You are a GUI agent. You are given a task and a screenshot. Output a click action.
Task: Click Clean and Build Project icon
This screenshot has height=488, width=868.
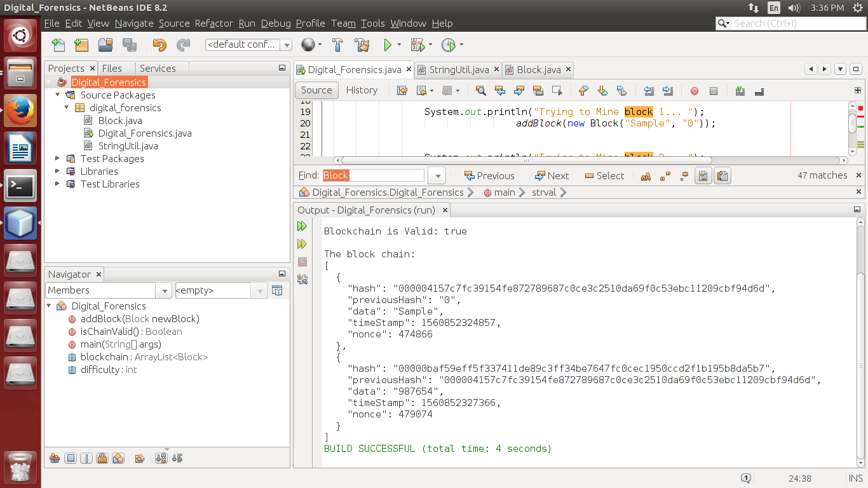[362, 45]
